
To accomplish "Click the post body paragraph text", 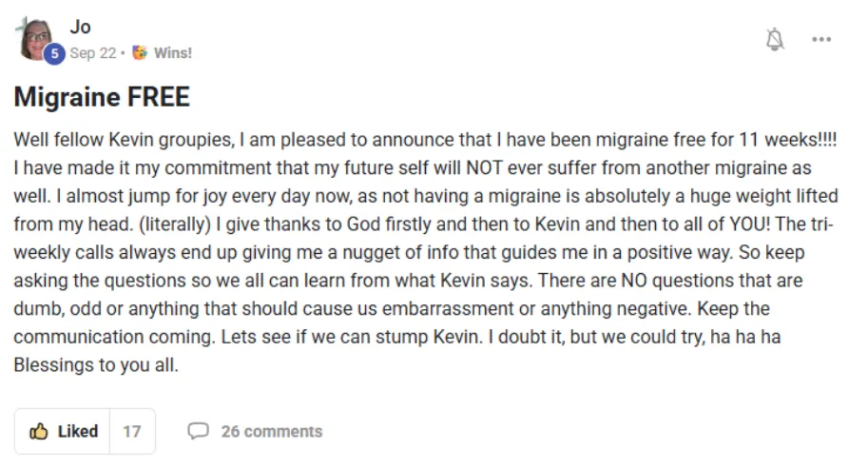I will click(x=418, y=251).
